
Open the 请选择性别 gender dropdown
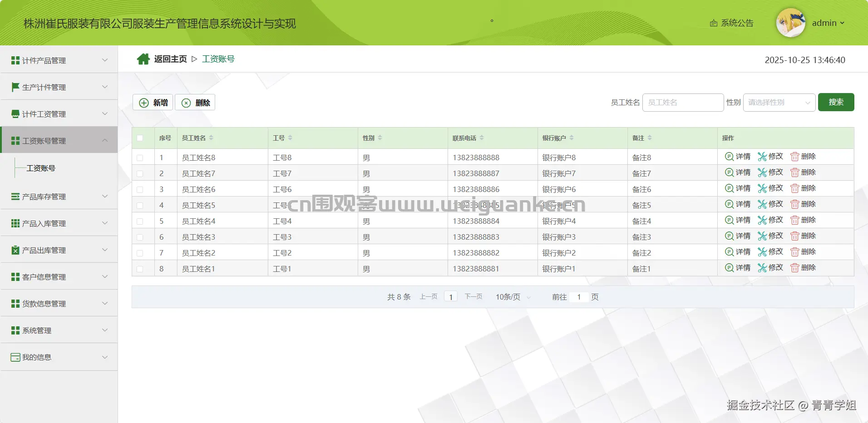(779, 103)
